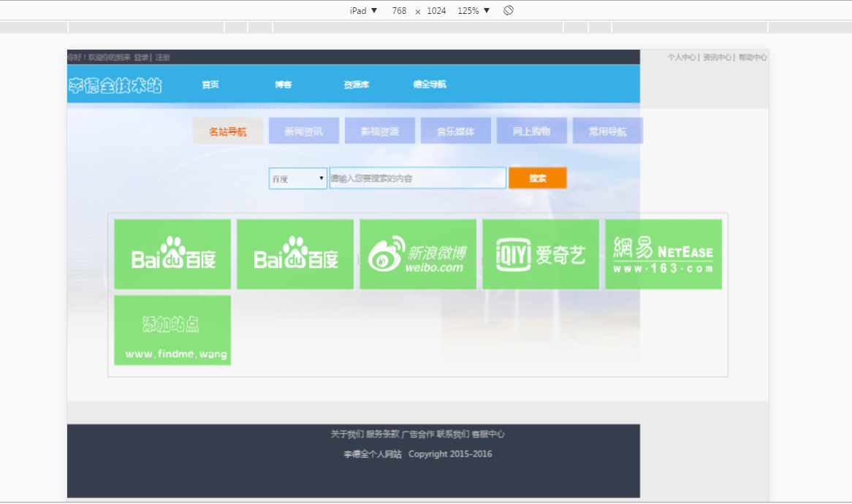
Task: Click the search content input field
Action: [418, 178]
